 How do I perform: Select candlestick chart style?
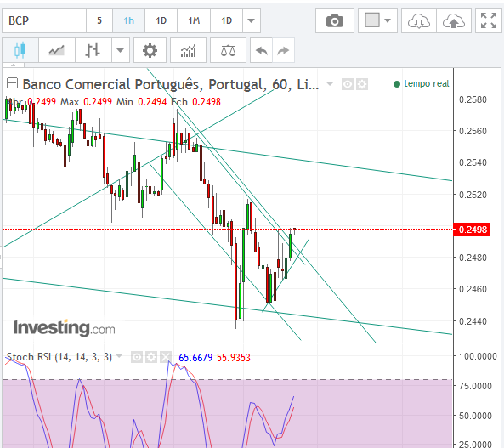coord(20,50)
